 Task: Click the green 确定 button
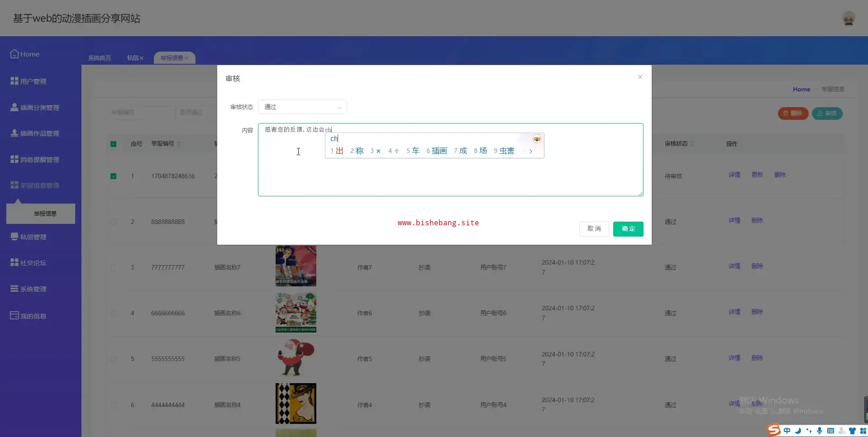tap(628, 229)
